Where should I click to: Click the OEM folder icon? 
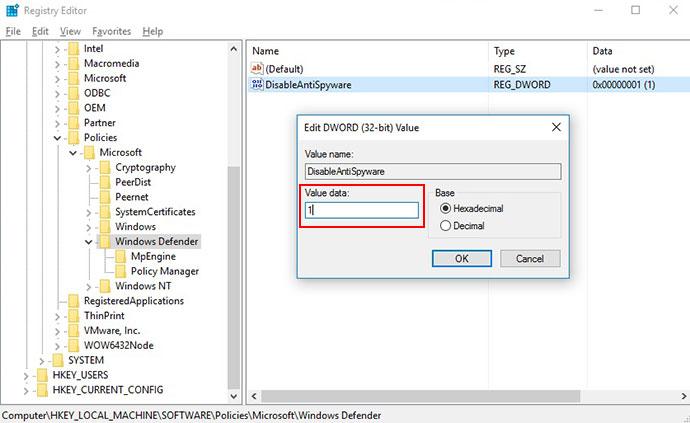pyautogui.click(x=74, y=108)
